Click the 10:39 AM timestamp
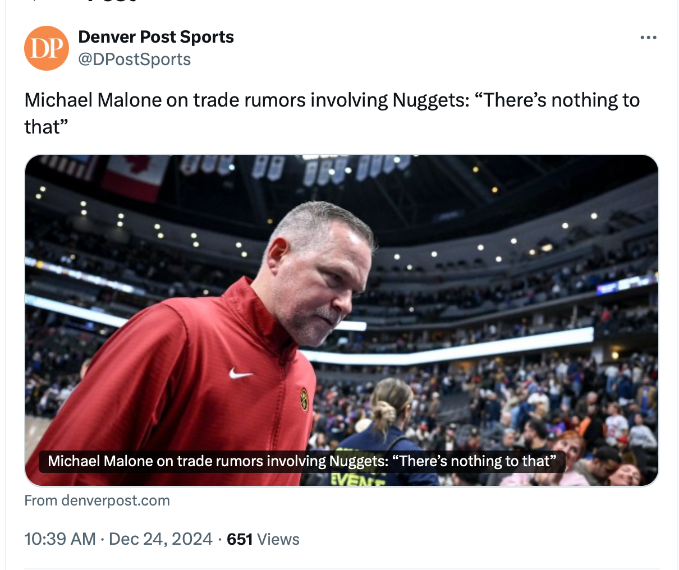Screen dimensions: 679x570 (x=59, y=539)
